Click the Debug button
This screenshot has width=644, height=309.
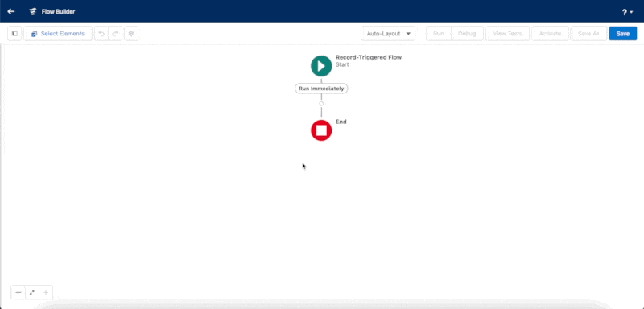(467, 34)
